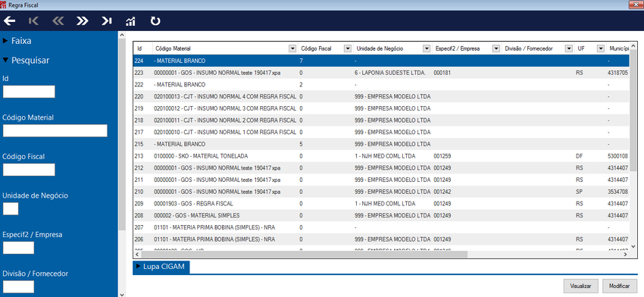644x297 pixels.
Task: Select row 000002 - GOS - MATERIAL SIMPLES
Action: coord(381,216)
